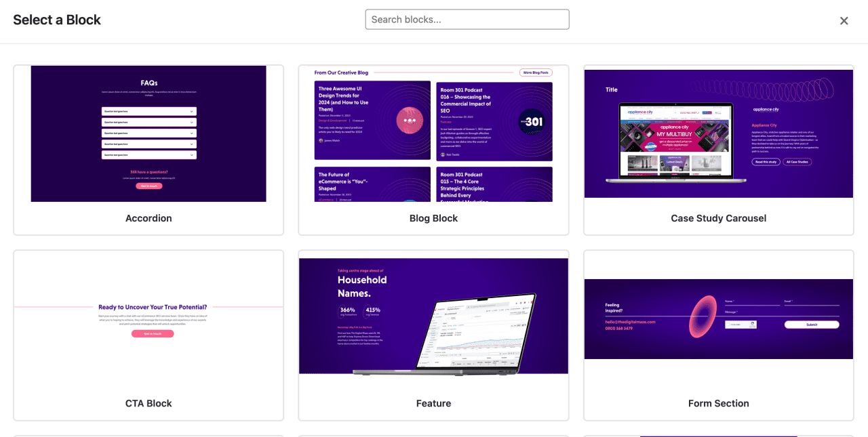Image resolution: width=868 pixels, height=437 pixels.
Task: Select the Accordion block title
Action: pyautogui.click(x=149, y=218)
